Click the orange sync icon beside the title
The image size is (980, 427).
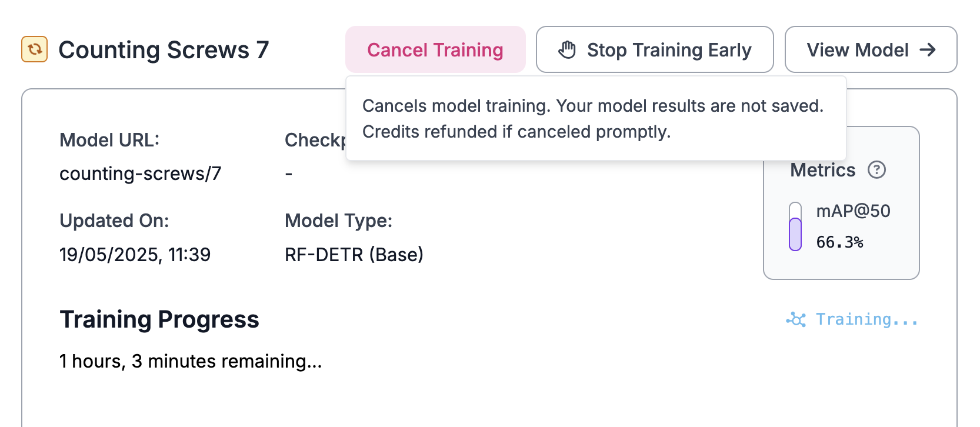coord(34,49)
